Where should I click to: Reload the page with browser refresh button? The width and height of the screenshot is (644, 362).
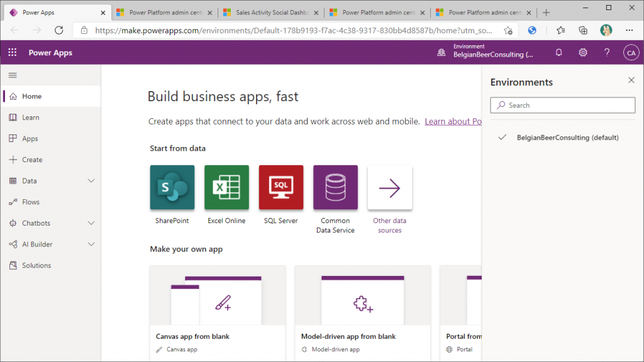click(59, 30)
